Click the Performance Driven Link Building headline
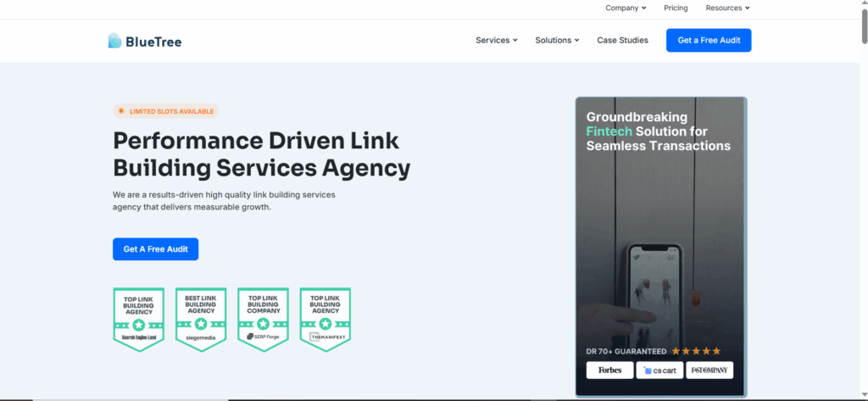The height and width of the screenshot is (401, 868). 261,154
